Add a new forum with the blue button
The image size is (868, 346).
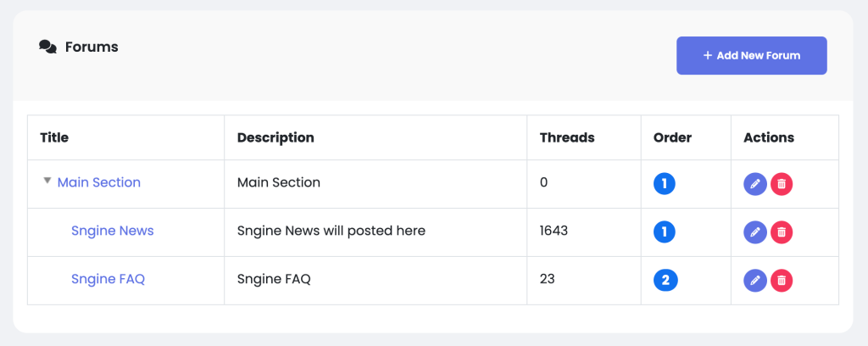click(752, 55)
